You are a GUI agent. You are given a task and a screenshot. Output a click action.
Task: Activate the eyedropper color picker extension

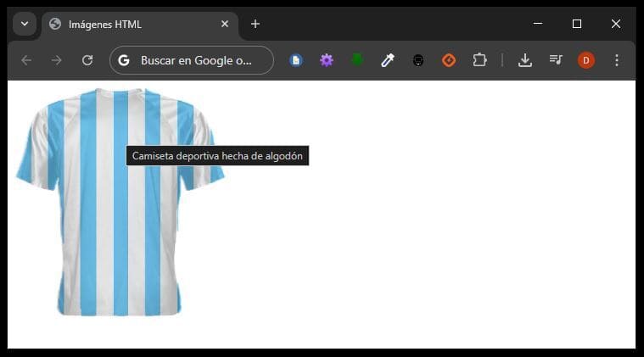[387, 61]
